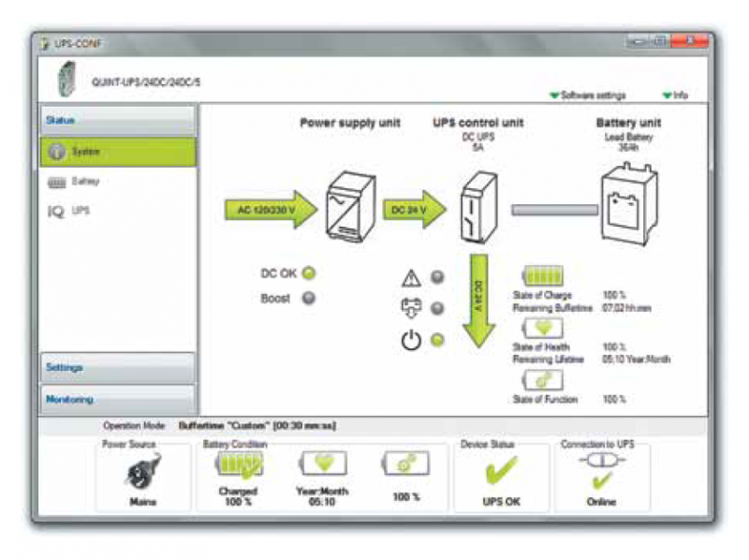The width and height of the screenshot is (749, 560).
Task: Click the "Online" connection status text
Action: click(601, 502)
